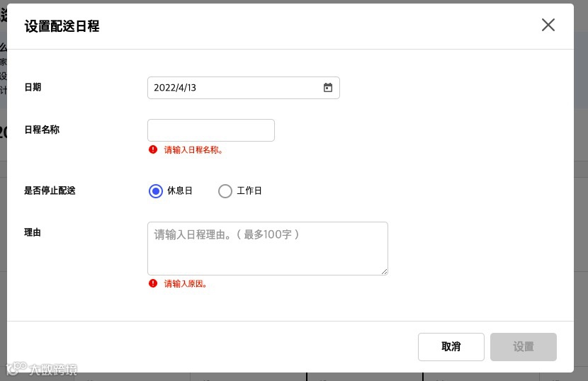
Task: Click the 设置 button
Action: point(523,347)
